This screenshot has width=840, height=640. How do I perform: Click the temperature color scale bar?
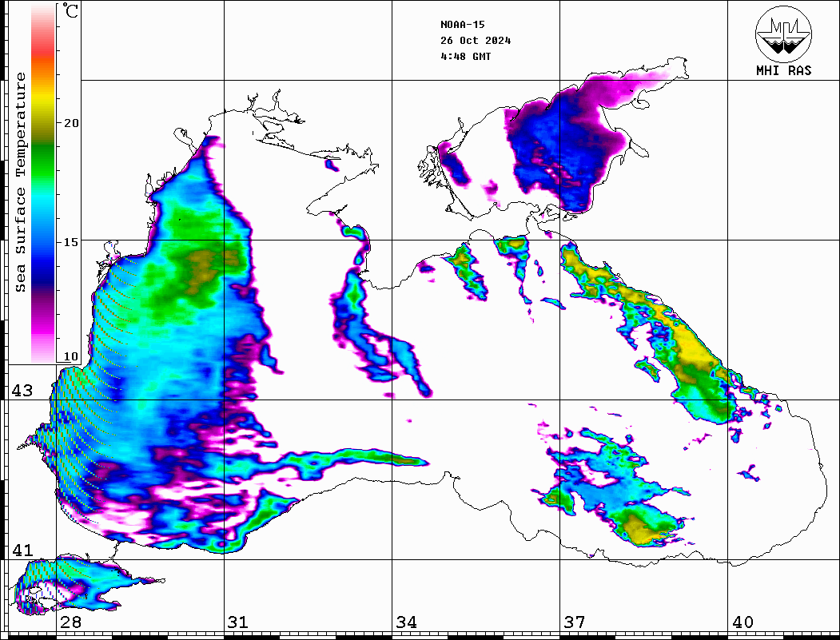click(43, 183)
